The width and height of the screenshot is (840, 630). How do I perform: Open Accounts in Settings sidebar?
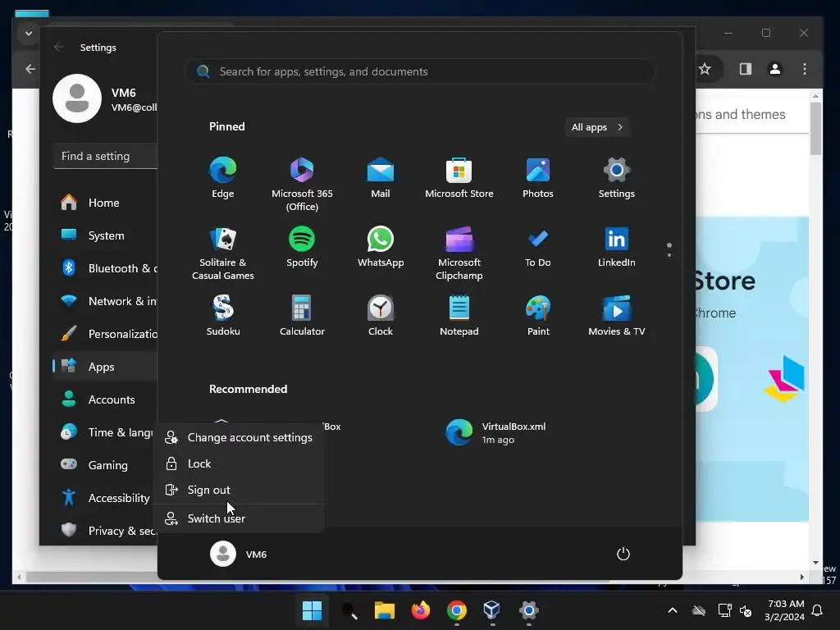106,399
